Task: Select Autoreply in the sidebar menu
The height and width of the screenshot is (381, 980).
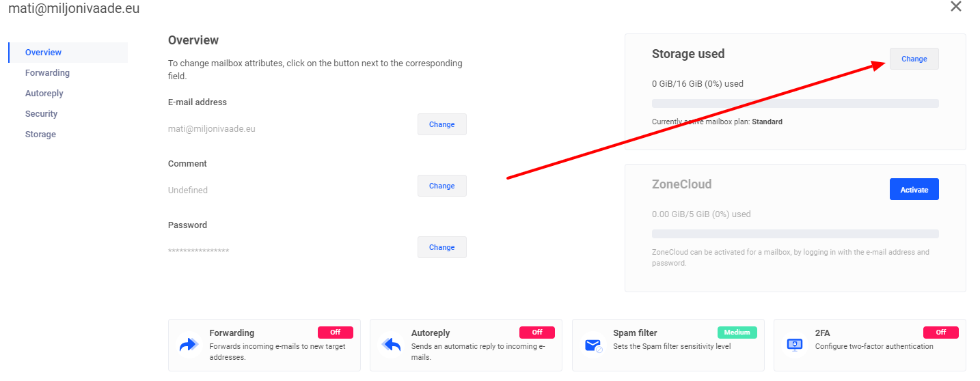Action: click(44, 94)
